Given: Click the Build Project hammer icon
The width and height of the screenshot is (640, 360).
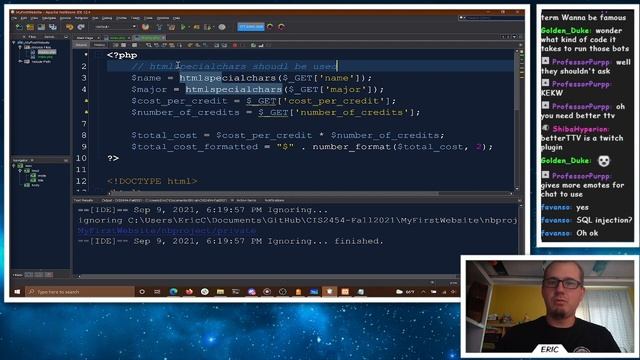Looking at the screenshot, I should (x=159, y=27).
